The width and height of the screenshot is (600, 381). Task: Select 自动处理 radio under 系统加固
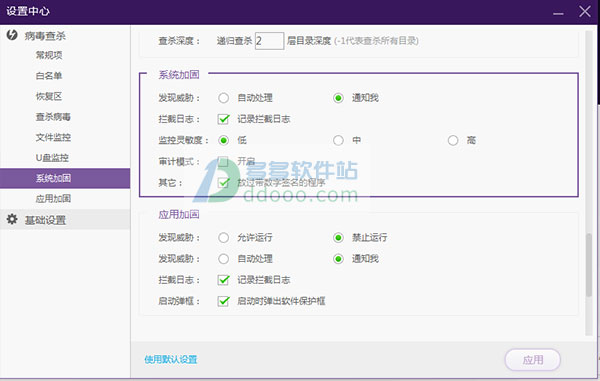(x=223, y=98)
